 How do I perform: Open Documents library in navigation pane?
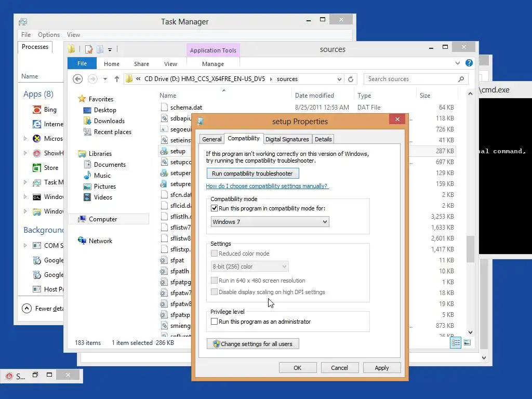110,165
